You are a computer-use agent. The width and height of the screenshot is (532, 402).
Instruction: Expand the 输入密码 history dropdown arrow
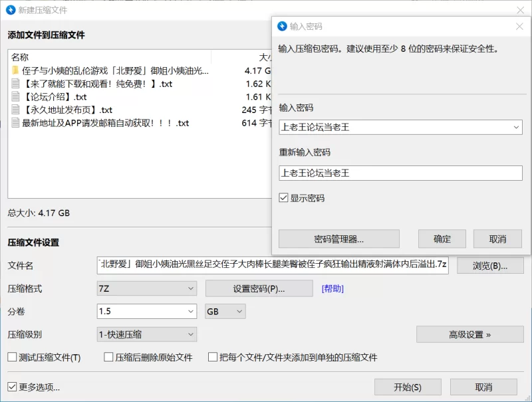[x=516, y=128]
